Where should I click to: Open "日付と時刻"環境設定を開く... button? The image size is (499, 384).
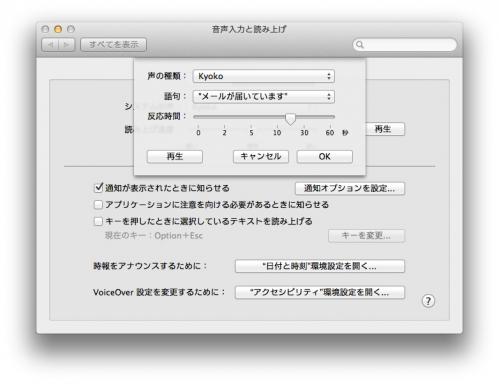(320, 266)
